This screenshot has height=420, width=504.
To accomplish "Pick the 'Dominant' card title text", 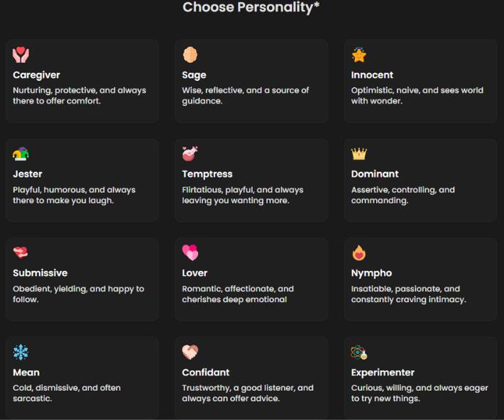I will coord(375,174).
